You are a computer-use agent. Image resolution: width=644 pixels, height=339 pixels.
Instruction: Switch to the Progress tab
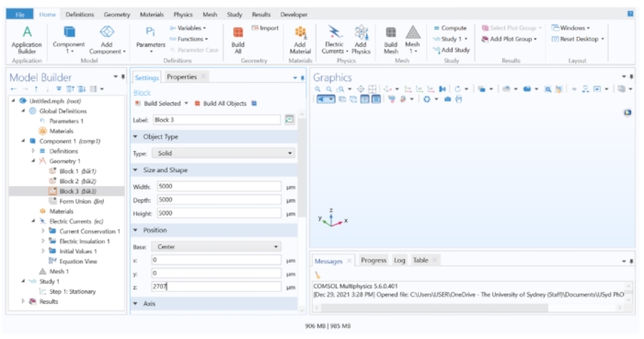click(x=374, y=261)
